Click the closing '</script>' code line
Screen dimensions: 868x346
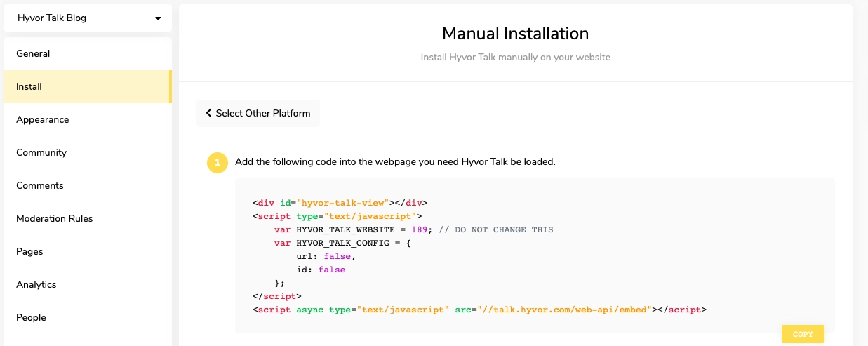click(277, 296)
